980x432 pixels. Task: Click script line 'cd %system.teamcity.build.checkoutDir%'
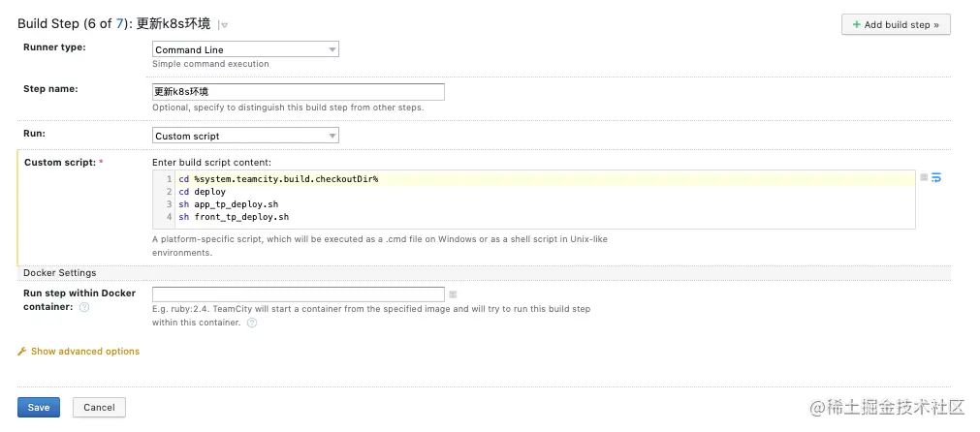[279, 179]
